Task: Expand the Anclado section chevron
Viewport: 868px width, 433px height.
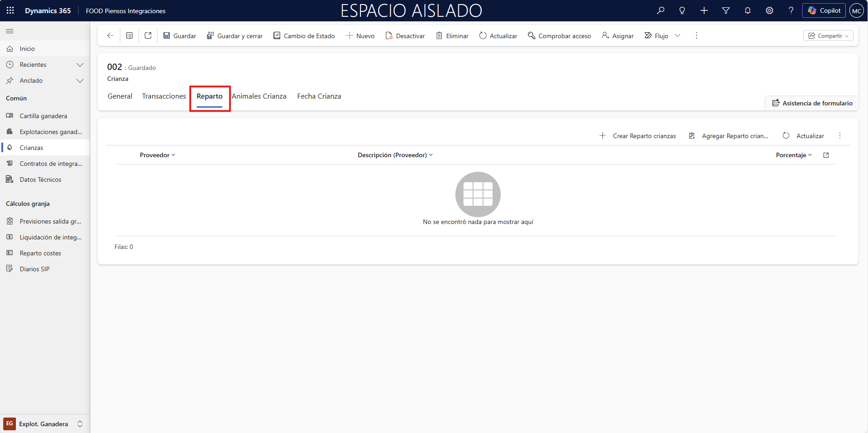Action: coord(80,81)
